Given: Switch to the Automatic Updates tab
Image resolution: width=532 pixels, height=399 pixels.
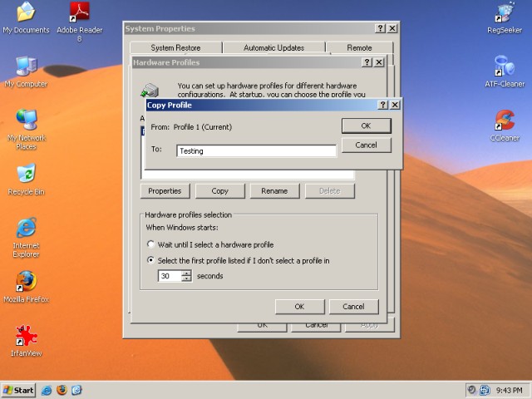Looking at the screenshot, I should [274, 48].
